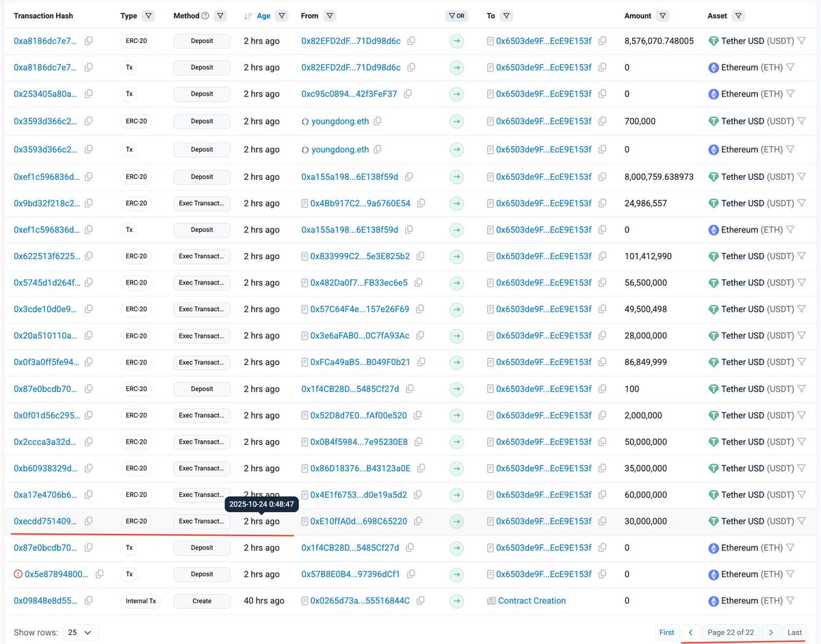Viewport: 821px width, 644px height.
Task: Click amount 100 in 0x87e0bcdb70 row
Action: [632, 388]
